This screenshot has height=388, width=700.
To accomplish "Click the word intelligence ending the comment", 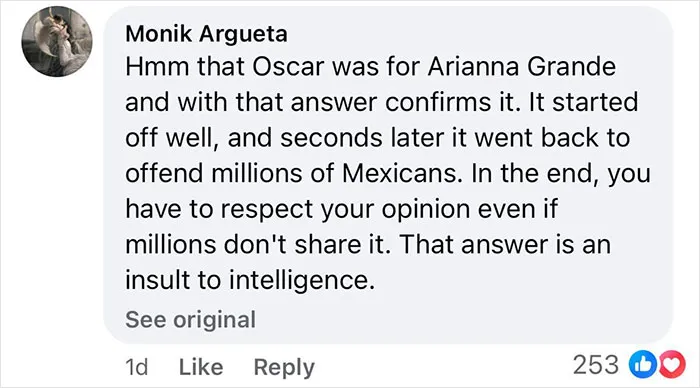I will tap(302, 281).
